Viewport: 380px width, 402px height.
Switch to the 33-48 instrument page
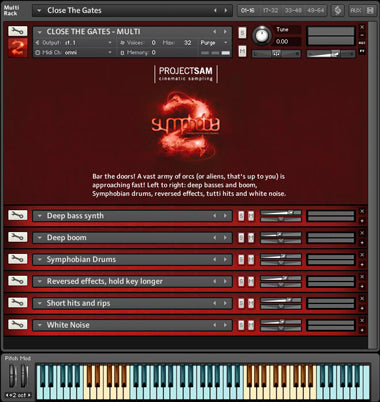coord(293,11)
